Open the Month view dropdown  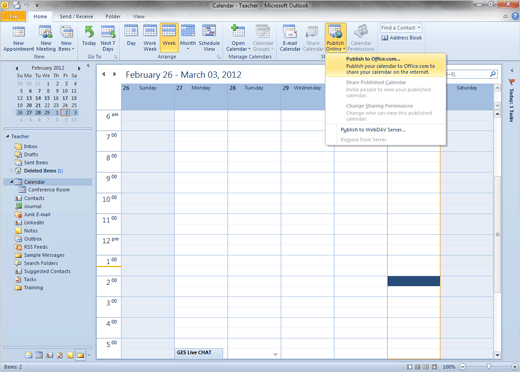coord(188,39)
